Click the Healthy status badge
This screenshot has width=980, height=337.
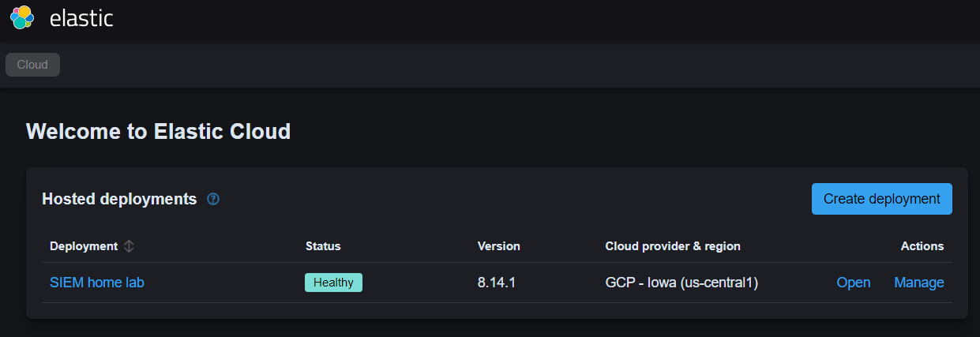point(333,283)
